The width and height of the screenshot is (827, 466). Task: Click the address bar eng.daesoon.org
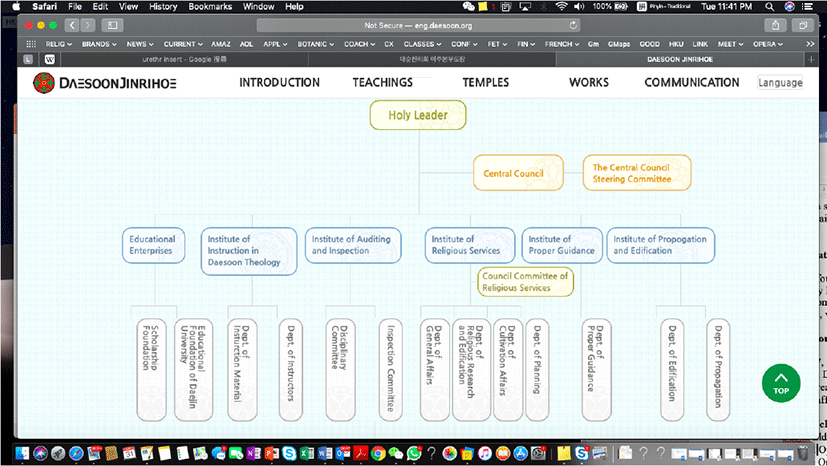click(418, 25)
